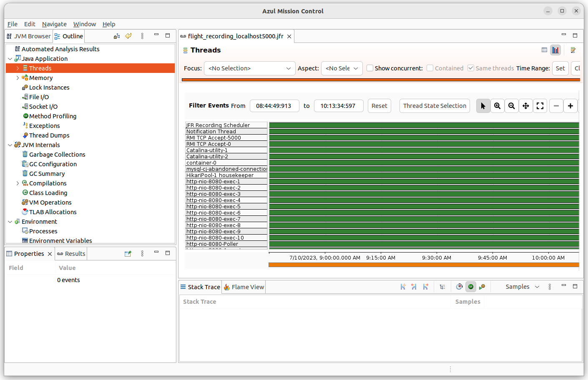
Task: Select the pan/move arrows tool
Action: point(525,106)
